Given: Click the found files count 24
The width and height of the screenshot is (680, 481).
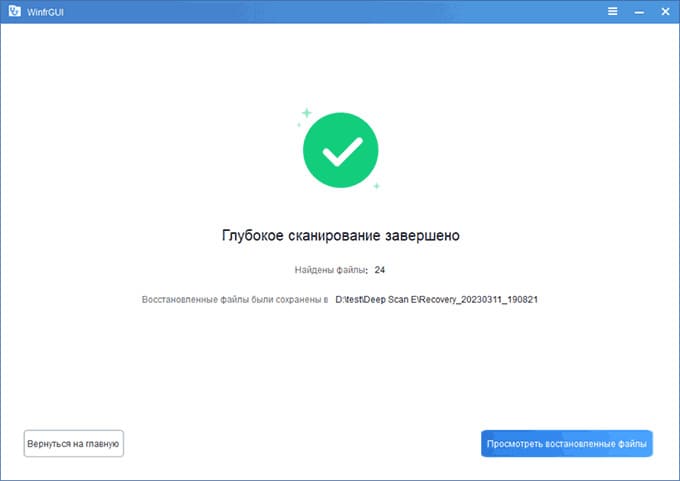Looking at the screenshot, I should pyautogui.click(x=380, y=270).
